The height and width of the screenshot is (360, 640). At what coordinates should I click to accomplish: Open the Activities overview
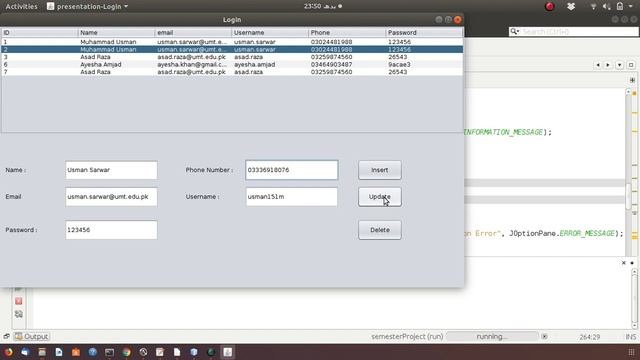click(21, 6)
